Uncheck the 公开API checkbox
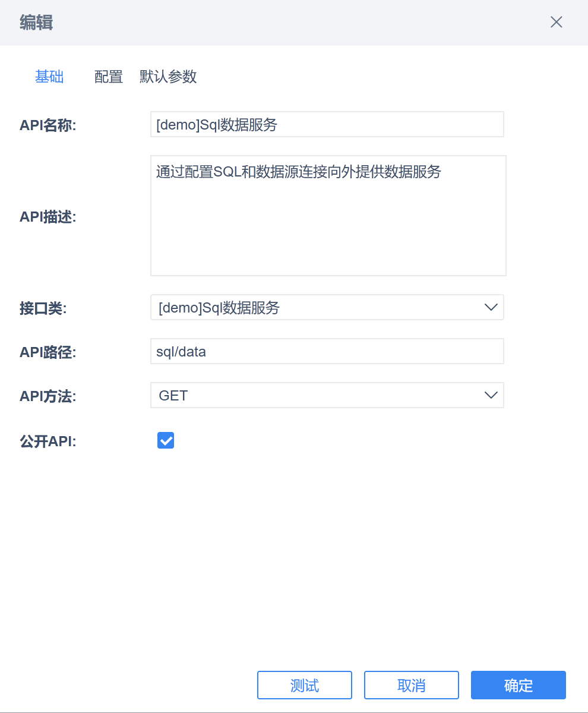The image size is (588, 713). click(166, 440)
